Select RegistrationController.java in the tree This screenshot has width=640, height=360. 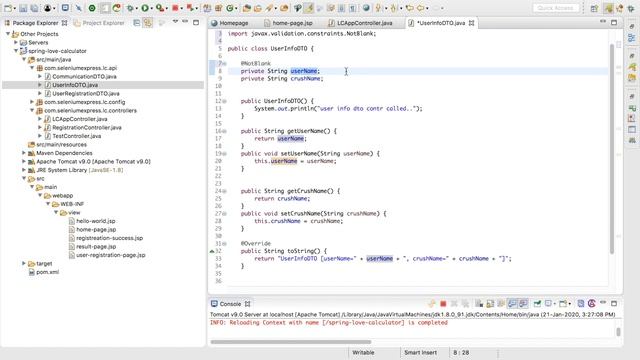(87, 127)
